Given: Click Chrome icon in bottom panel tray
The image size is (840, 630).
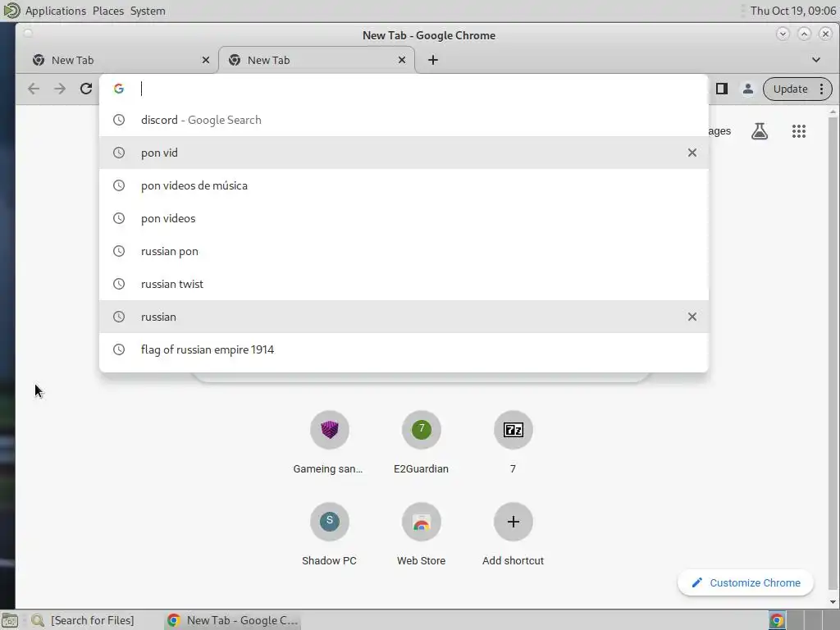Looking at the screenshot, I should pos(777,620).
